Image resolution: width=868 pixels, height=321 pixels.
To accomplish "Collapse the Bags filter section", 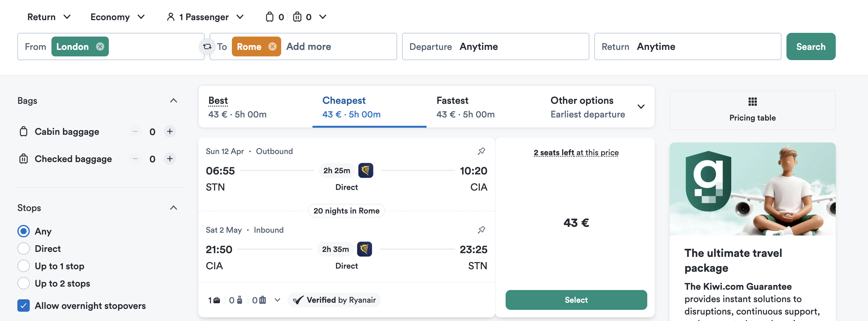I will click(x=173, y=101).
